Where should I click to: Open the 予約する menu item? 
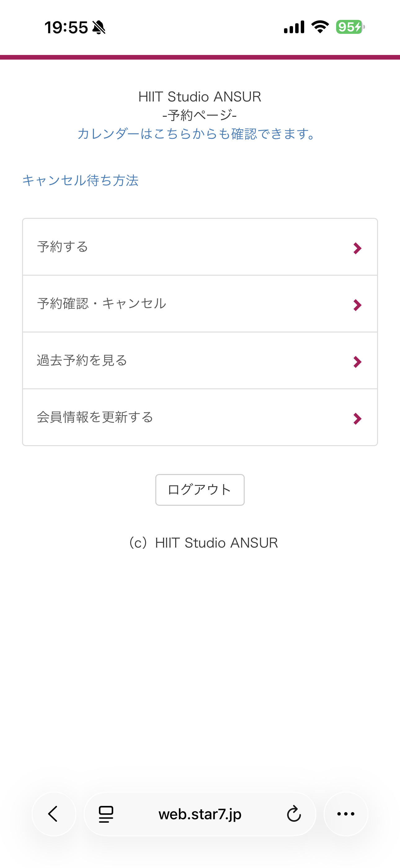tap(63, 247)
